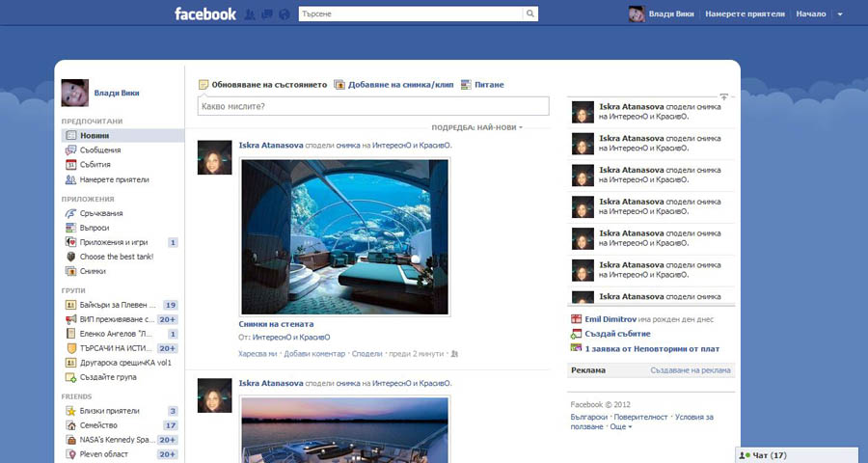Image resolution: width=868 pixels, height=463 pixels.
Task: Click the 19 badge for Байкъри за Плевен
Action: [x=171, y=305]
